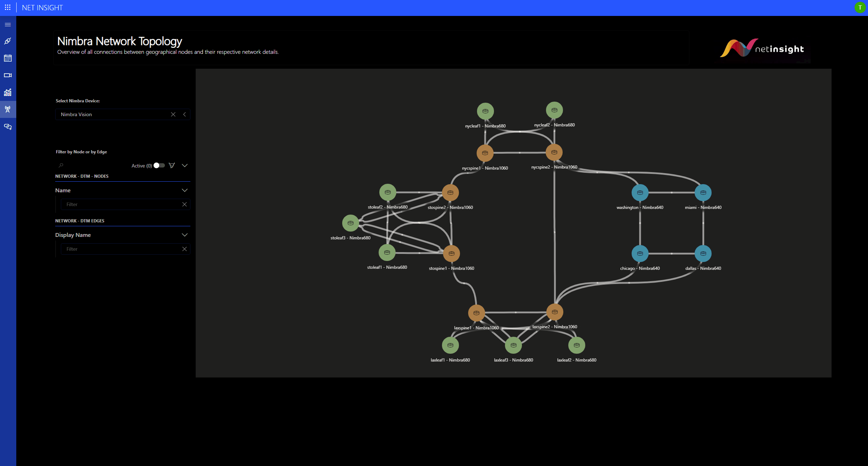Open the user avatar T profile

[860, 7]
